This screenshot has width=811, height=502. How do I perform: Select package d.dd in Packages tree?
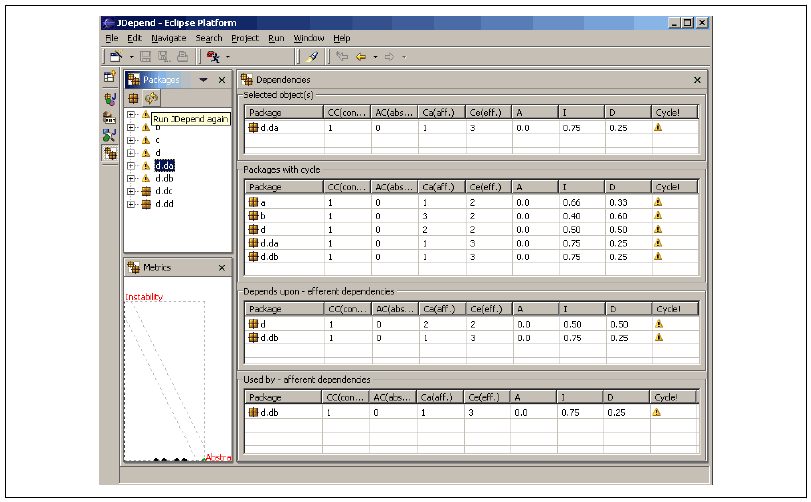coord(164,204)
